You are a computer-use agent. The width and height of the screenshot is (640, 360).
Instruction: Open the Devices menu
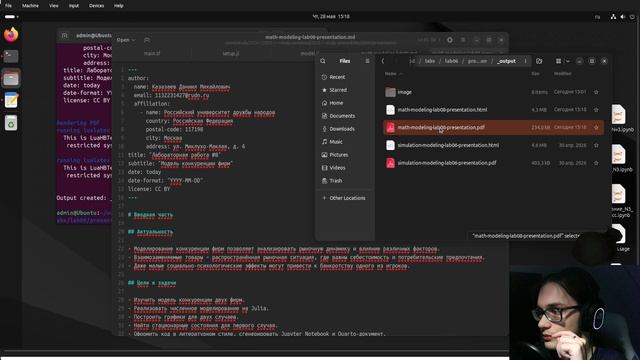coord(96,6)
